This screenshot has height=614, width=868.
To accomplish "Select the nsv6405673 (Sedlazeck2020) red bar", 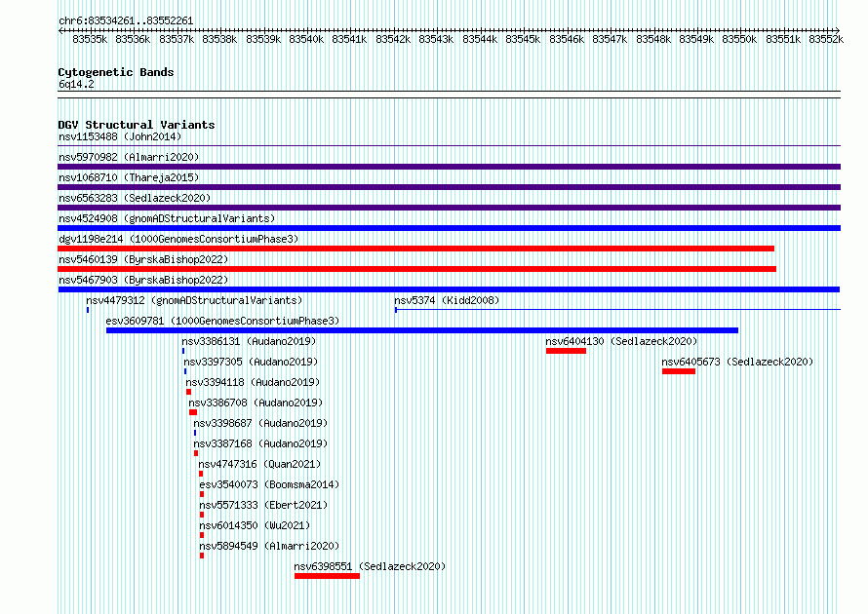I will pyautogui.click(x=679, y=371).
